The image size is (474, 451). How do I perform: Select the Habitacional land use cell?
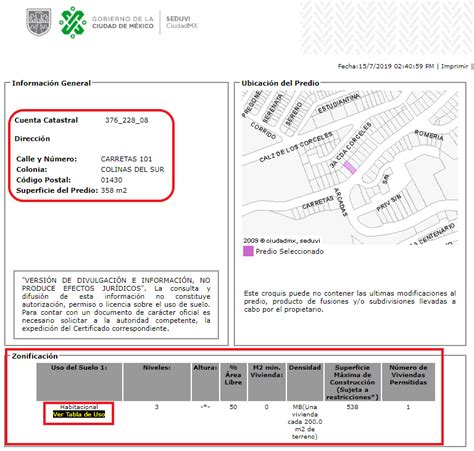(x=79, y=407)
